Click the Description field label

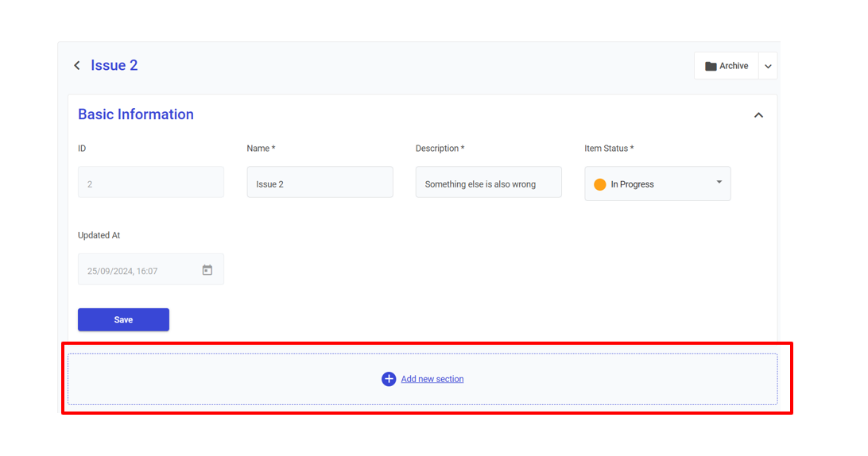[x=439, y=149]
